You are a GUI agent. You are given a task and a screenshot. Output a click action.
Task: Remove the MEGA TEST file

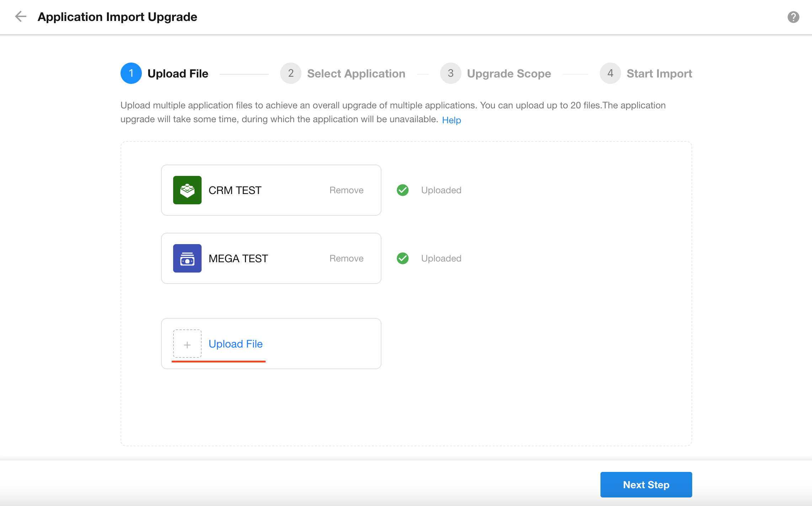(x=346, y=258)
